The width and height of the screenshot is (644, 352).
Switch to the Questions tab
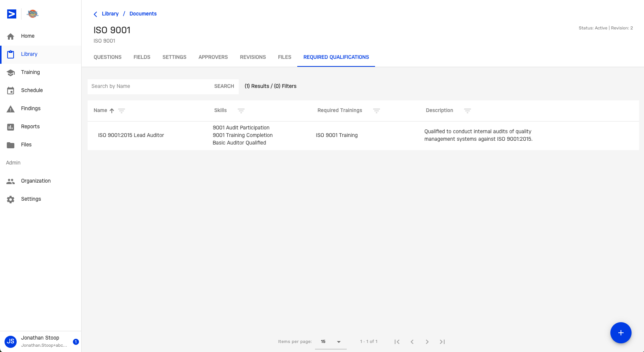point(108,57)
